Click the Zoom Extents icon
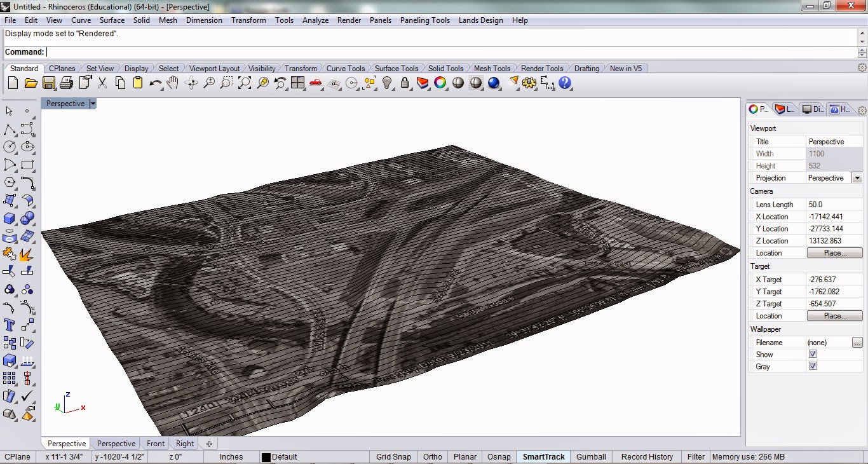Image resolution: width=868 pixels, height=464 pixels. [x=245, y=83]
